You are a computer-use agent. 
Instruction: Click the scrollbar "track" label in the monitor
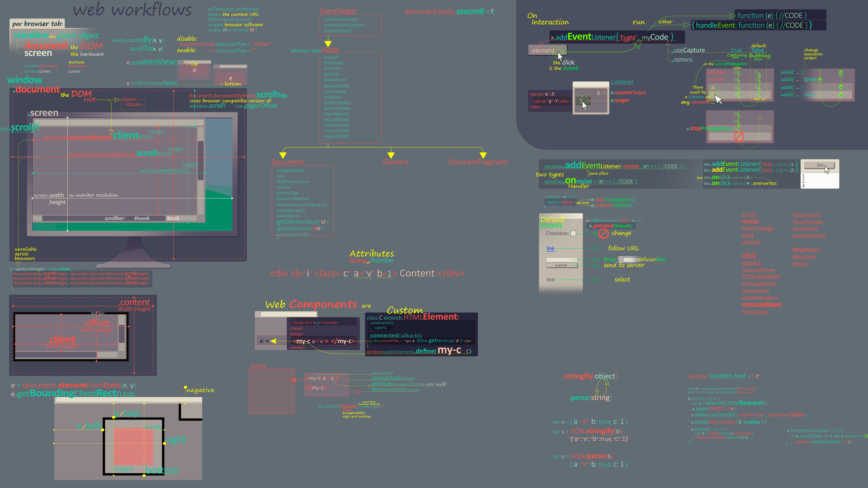pos(173,218)
